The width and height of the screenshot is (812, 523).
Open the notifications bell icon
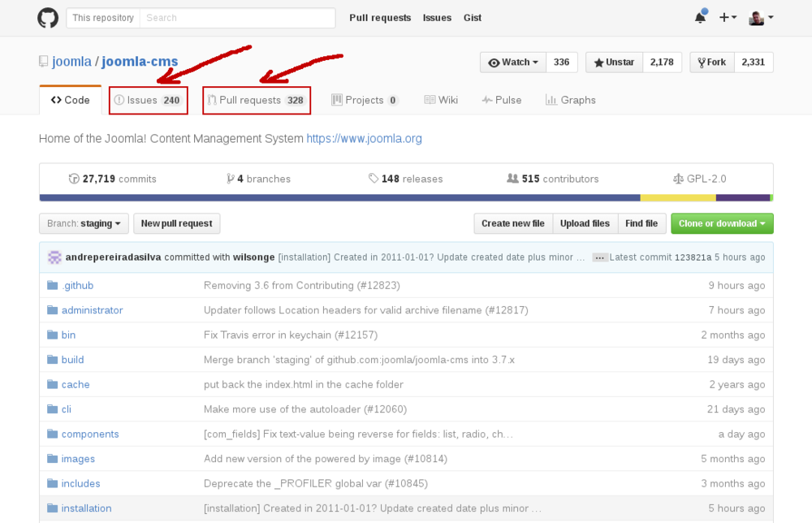(x=699, y=18)
